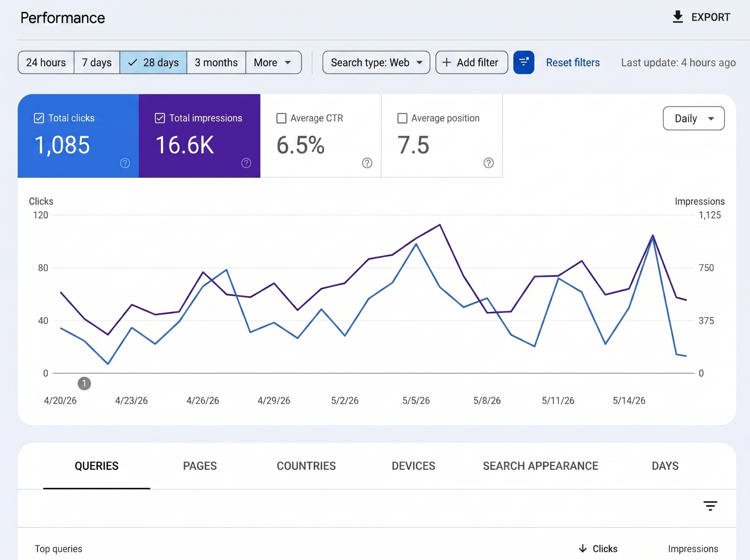Click the sort arrow beside Clicks column
The image size is (750, 560).
click(x=582, y=549)
